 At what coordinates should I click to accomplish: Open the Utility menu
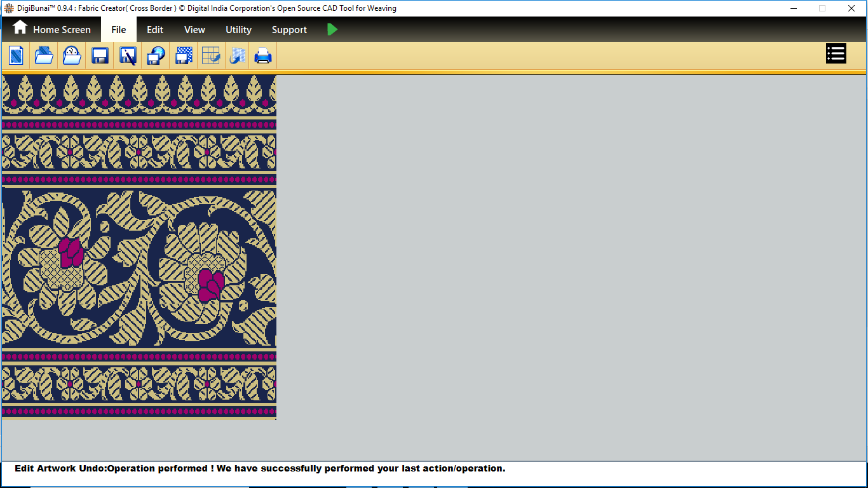click(x=238, y=30)
